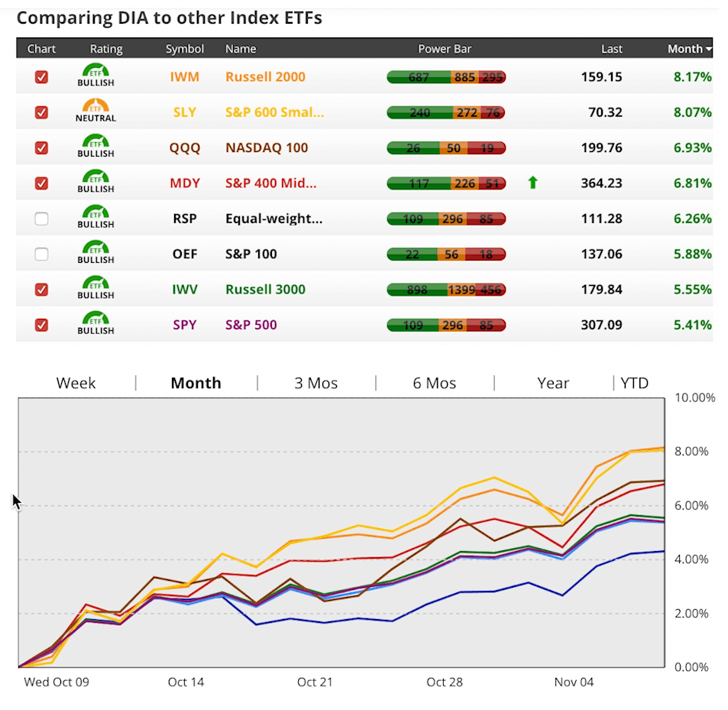This screenshot has height=710, width=728.
Task: Sort table by Rating column header
Action: click(x=106, y=49)
